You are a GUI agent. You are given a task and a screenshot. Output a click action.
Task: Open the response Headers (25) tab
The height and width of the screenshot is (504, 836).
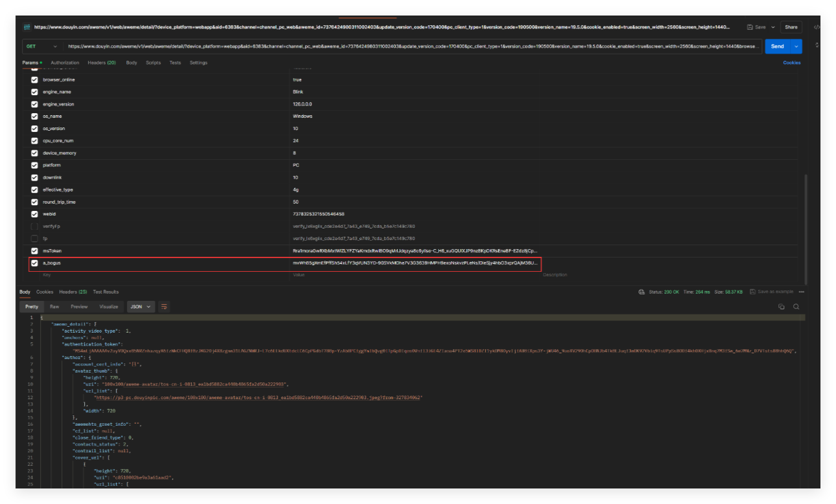click(73, 292)
